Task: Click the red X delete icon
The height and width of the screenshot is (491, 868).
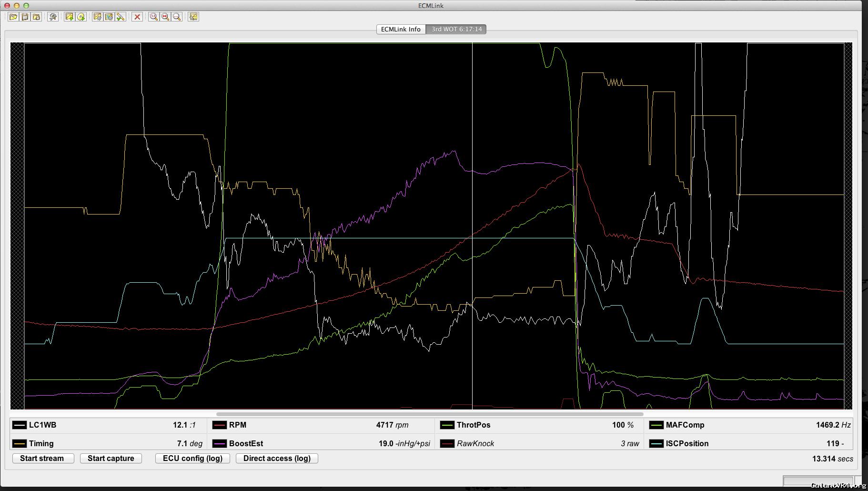Action: 137,17
